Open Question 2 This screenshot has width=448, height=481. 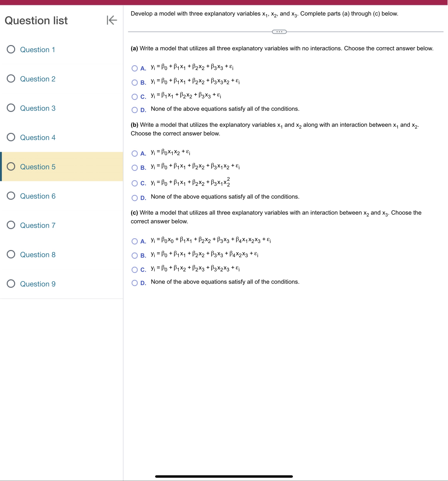click(38, 79)
